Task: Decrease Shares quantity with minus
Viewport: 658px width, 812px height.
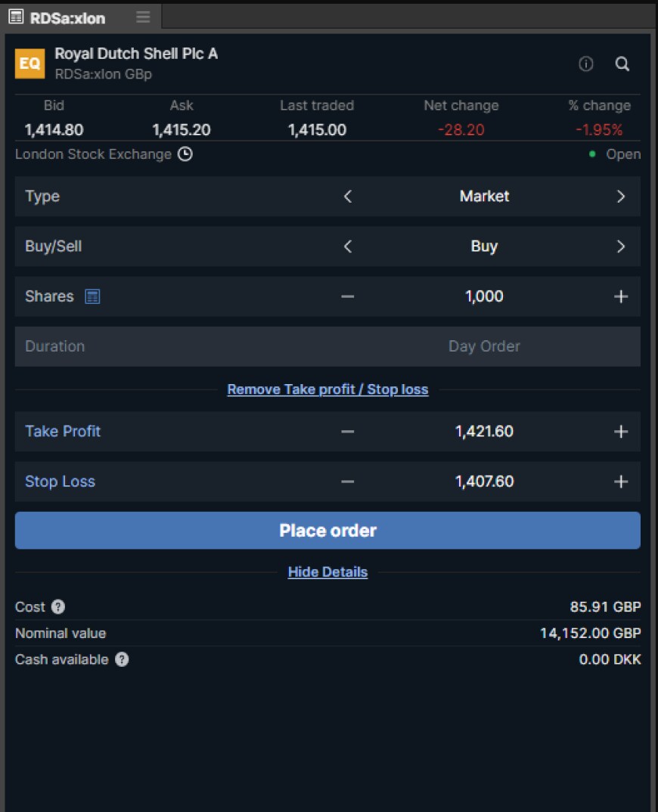Action: [348, 296]
